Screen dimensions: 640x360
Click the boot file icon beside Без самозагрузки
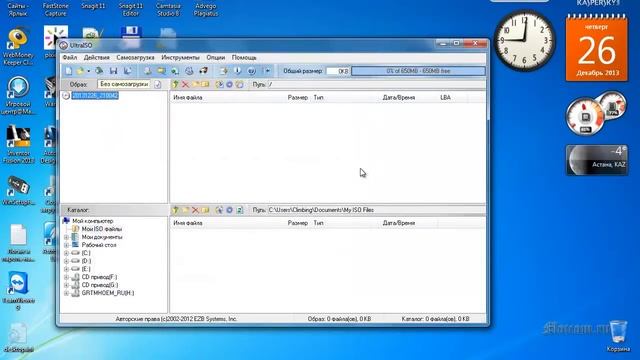[158, 84]
